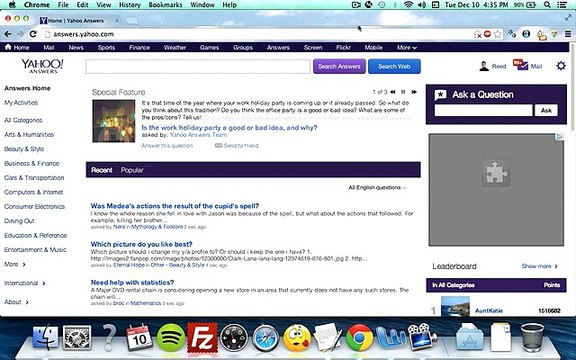The width and height of the screenshot is (576, 360).
Task: Click the Yahoo Answers search field
Action: coord(198,66)
